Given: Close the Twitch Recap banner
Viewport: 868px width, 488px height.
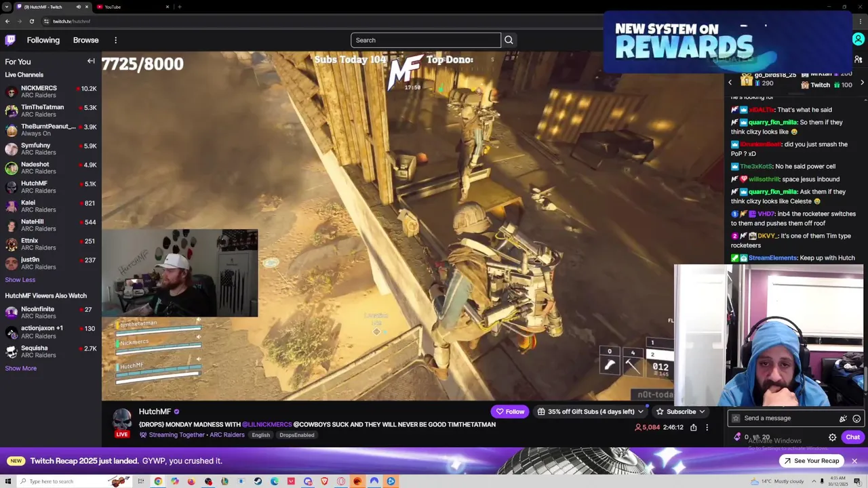Looking at the screenshot, I should click(854, 461).
